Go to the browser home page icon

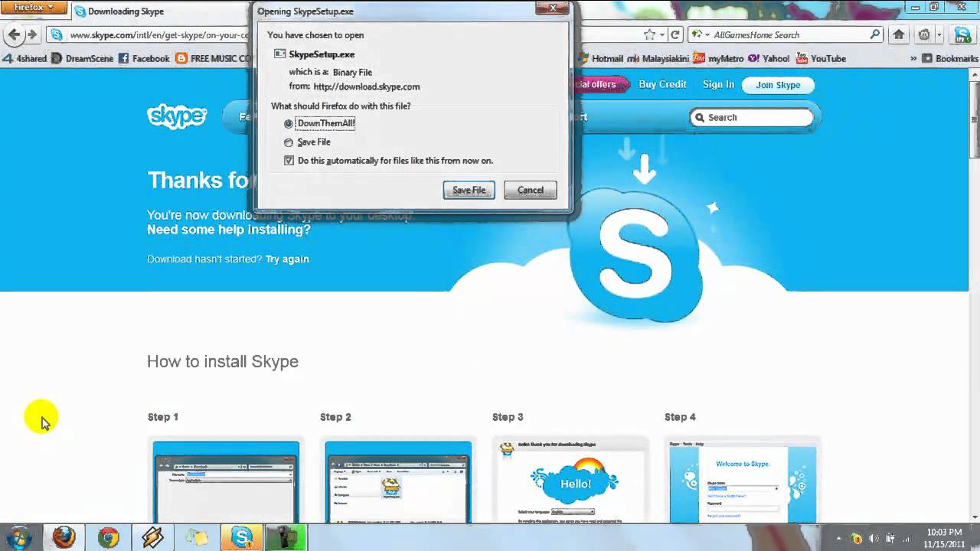899,34
